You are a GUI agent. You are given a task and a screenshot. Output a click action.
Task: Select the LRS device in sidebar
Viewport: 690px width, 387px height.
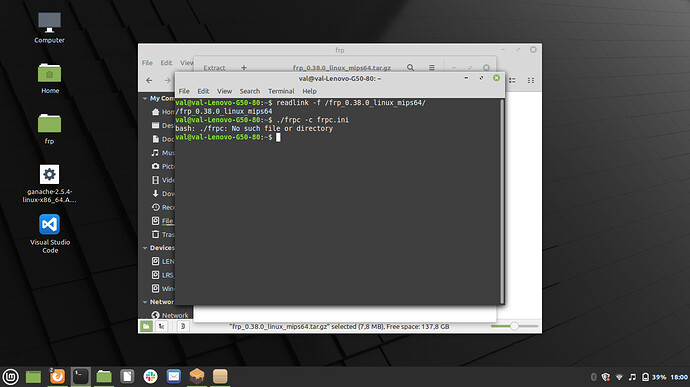[163, 275]
